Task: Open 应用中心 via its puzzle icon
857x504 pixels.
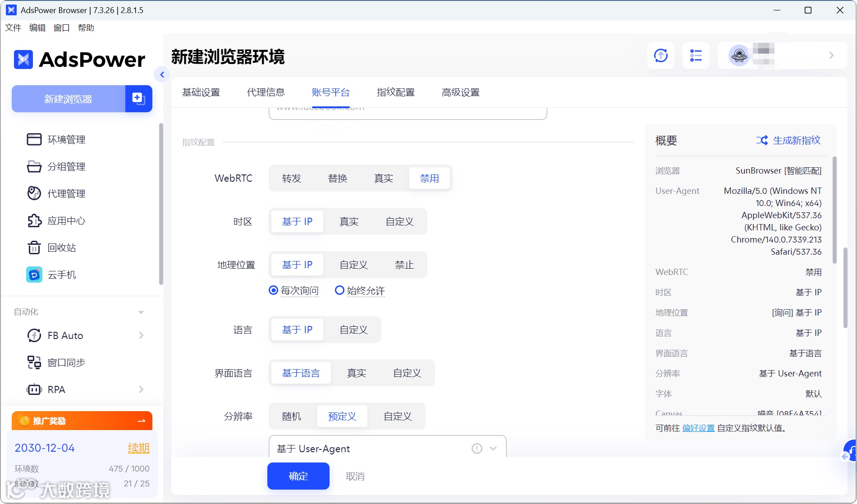Action: pos(34,220)
